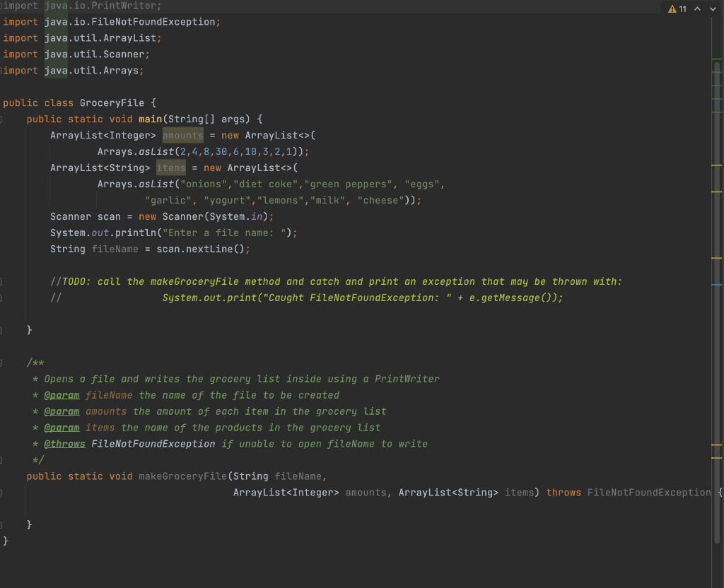
Task: Click the warning triangle inspections indicator
Action: pyautogui.click(x=672, y=8)
